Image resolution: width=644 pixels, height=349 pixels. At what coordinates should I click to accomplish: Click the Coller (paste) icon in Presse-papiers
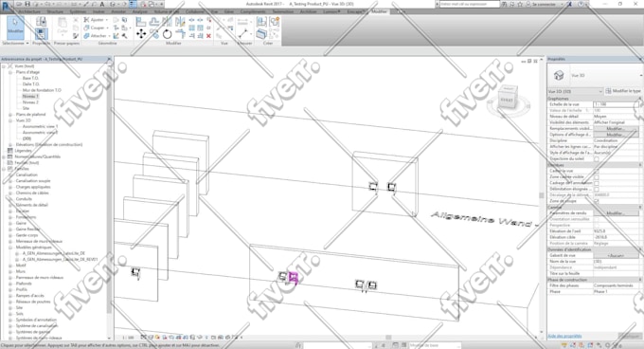[62, 26]
